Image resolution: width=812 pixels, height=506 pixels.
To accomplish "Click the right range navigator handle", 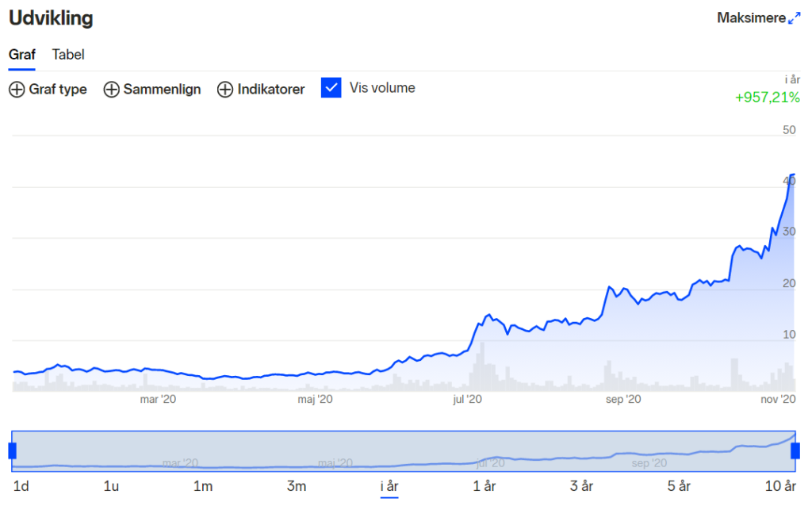I will tap(795, 451).
